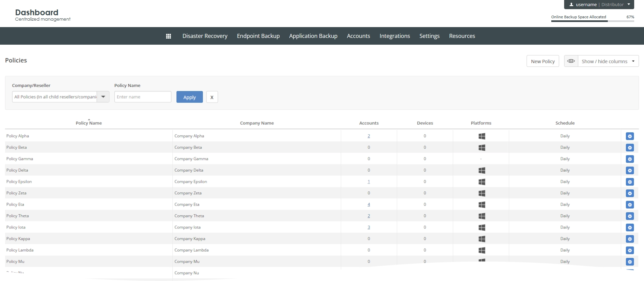
Task: Click the Devices column header
Action: (x=425, y=123)
